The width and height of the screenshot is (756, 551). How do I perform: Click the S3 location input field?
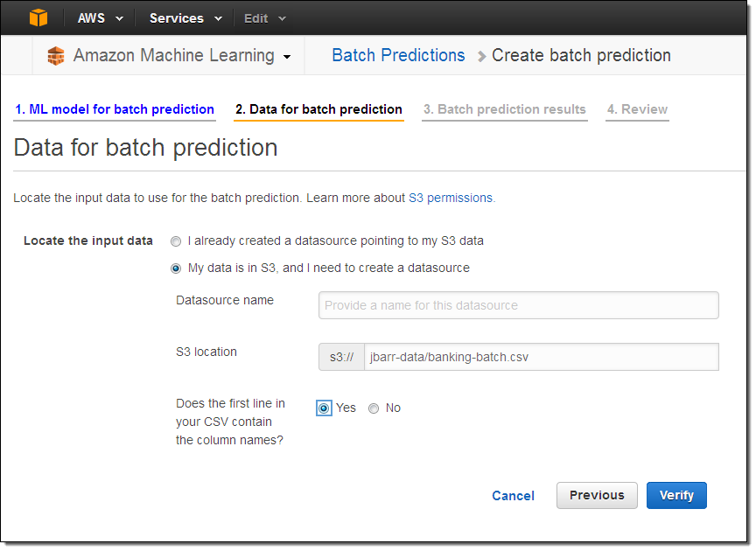point(541,357)
